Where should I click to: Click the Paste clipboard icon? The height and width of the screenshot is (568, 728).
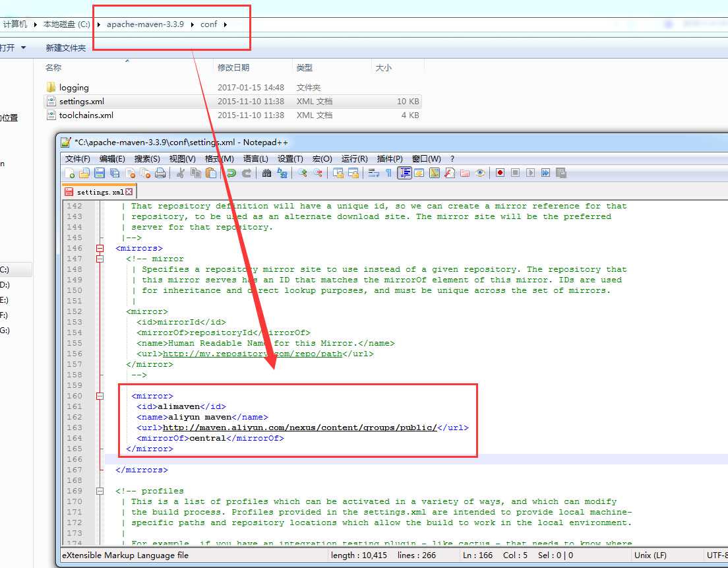[211, 174]
